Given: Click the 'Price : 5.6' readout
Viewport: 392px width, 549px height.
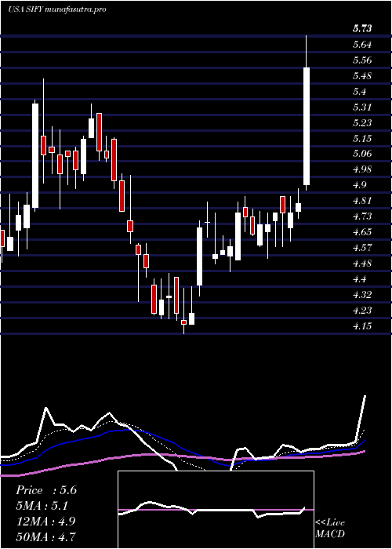Looking at the screenshot, I should click(46, 490).
